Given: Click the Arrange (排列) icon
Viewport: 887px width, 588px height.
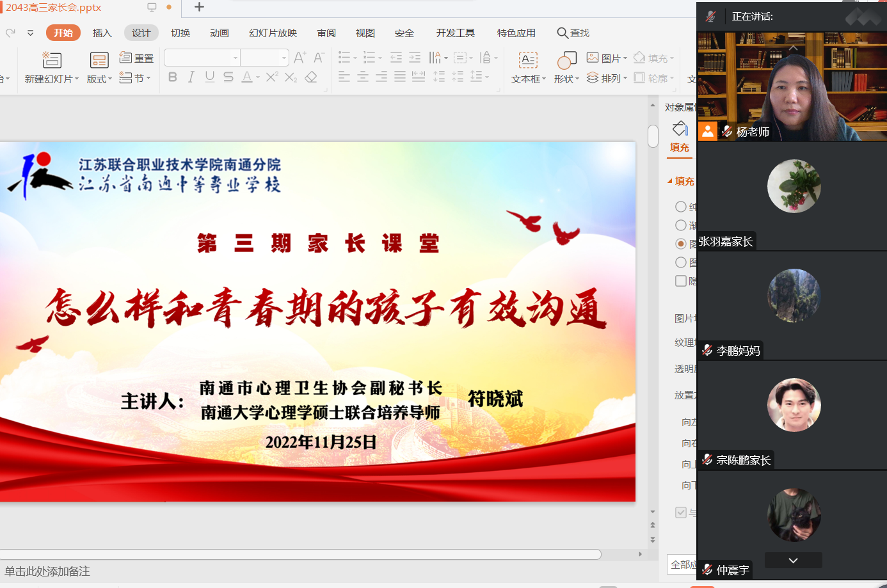Looking at the screenshot, I should (593, 78).
